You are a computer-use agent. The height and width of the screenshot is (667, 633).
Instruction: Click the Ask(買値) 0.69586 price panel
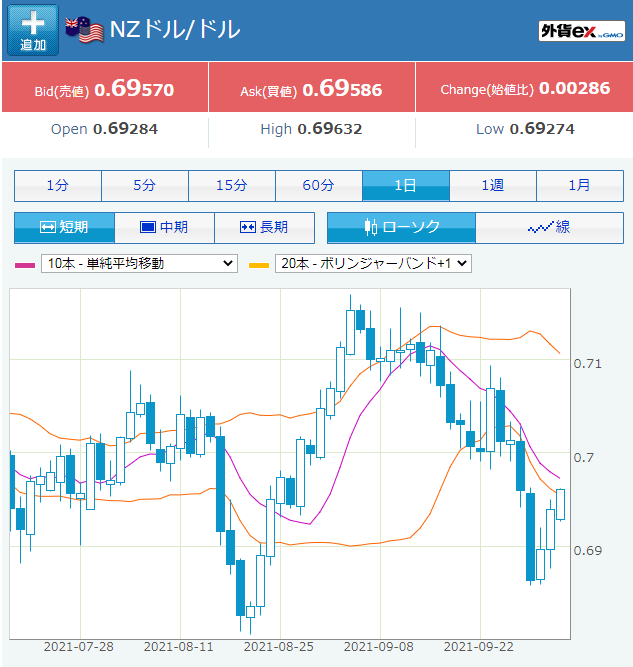311,87
